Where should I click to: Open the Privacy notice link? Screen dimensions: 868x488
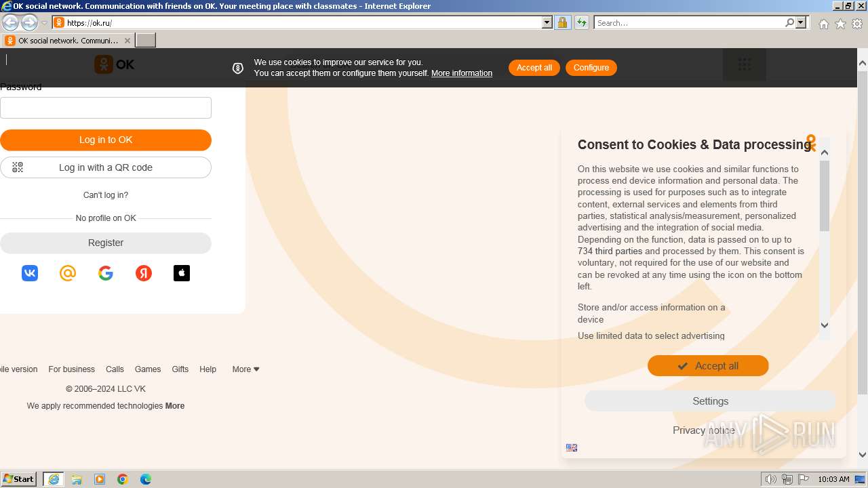click(x=704, y=430)
